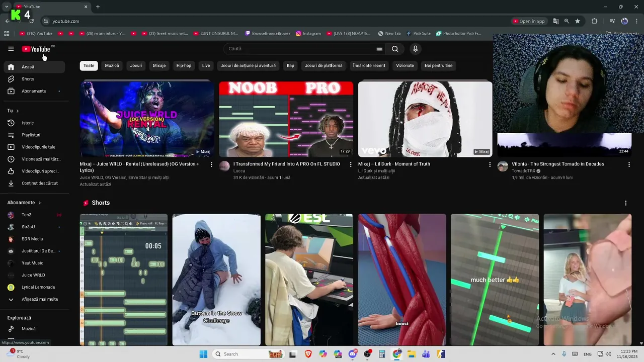Image resolution: width=644 pixels, height=362 pixels.
Task: Open the 'much better' piano roll short
Action: [x=495, y=280]
